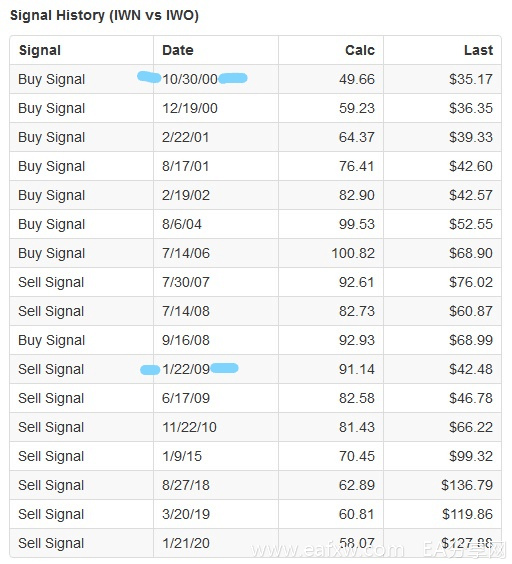Click the Last price $99.32

(471, 456)
